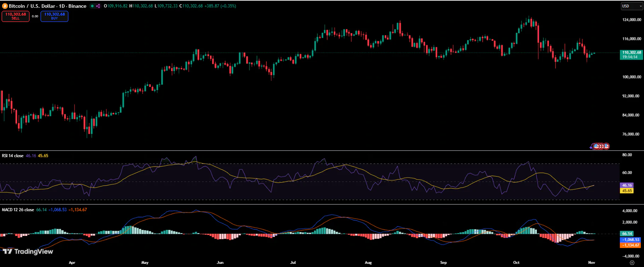Click the Bitcoin symbol logo icon

[5, 6]
